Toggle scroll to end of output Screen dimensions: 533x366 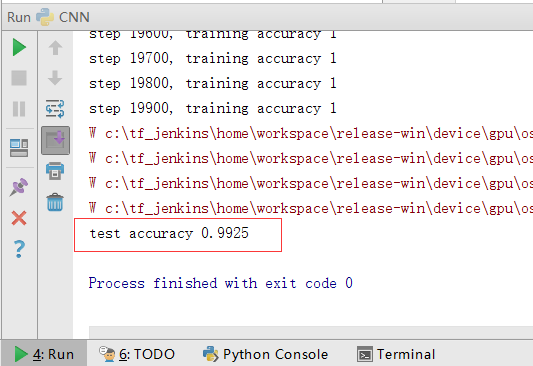(x=55, y=140)
